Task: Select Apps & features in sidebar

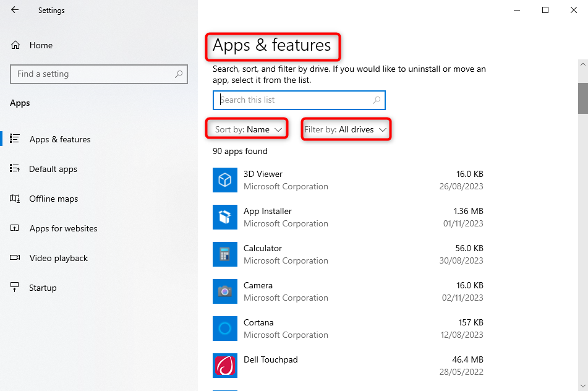Action: [59, 139]
